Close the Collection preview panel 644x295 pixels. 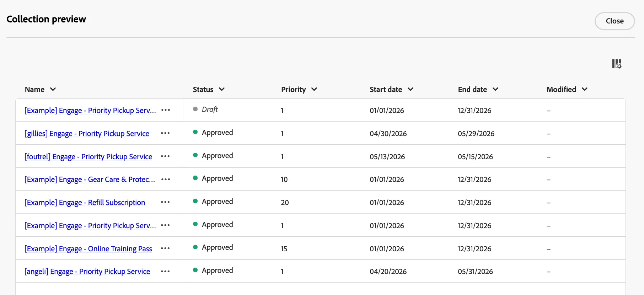pyautogui.click(x=615, y=21)
